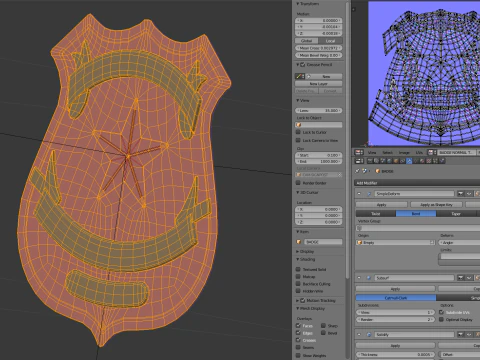
Task: Click Apply button on SimpleDeform modifier
Action: [381, 204]
